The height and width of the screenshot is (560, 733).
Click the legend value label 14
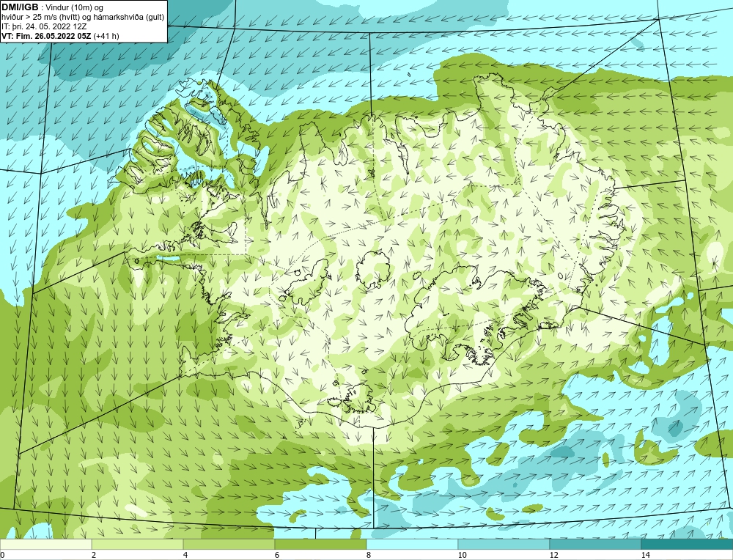(x=646, y=555)
